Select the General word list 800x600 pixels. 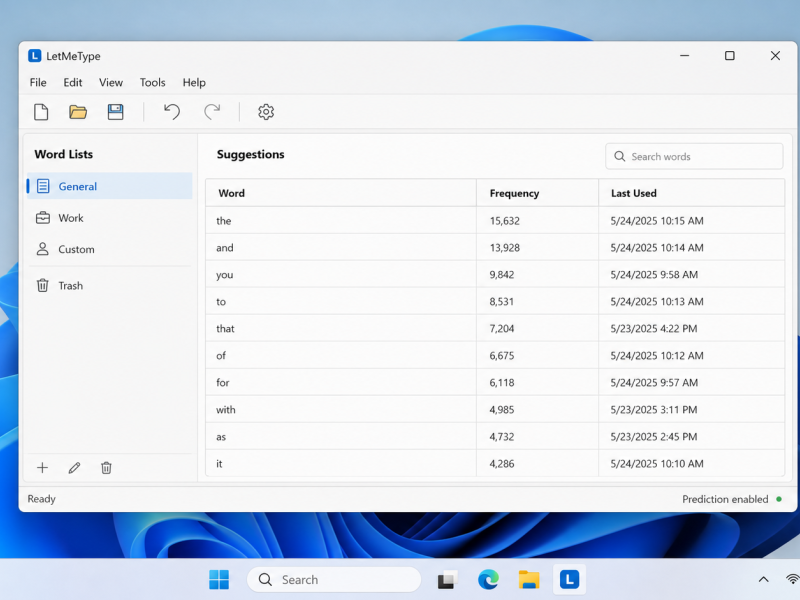(x=110, y=186)
